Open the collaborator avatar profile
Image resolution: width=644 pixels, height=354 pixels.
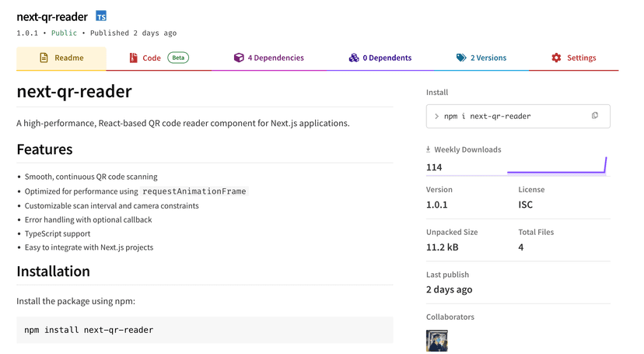pos(437,341)
